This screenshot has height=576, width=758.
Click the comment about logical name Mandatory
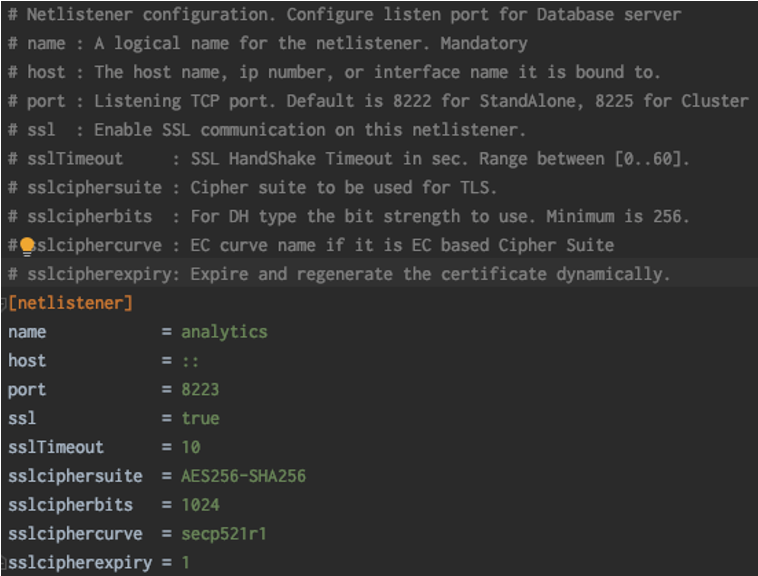click(267, 43)
